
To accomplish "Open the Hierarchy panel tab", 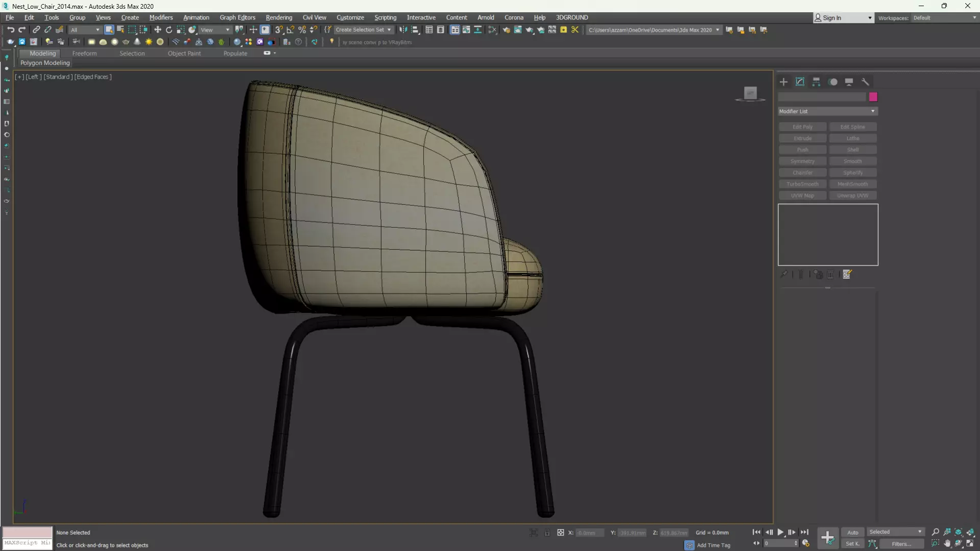I will [816, 82].
